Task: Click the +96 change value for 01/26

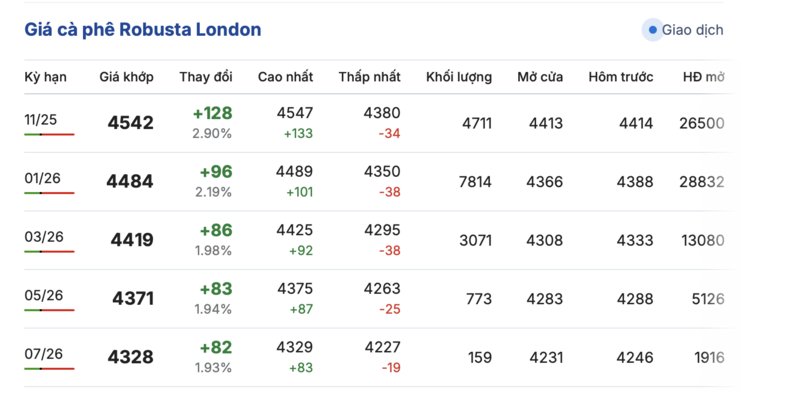Action: pos(215,172)
